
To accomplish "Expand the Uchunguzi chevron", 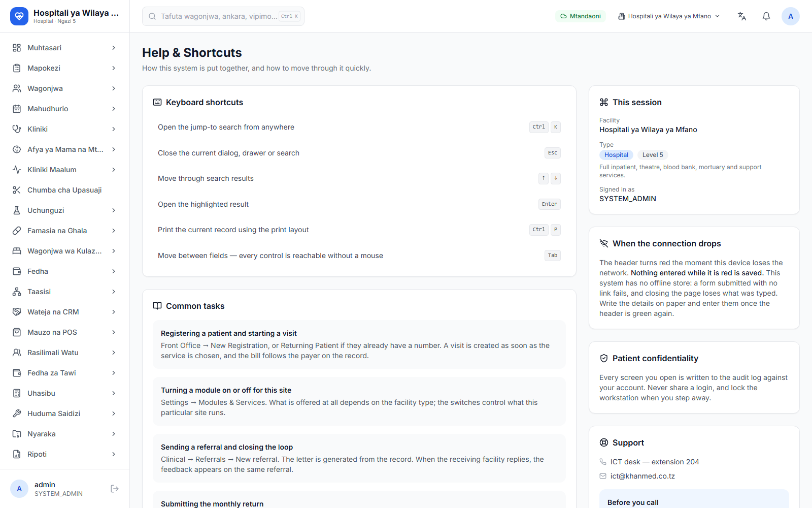I will (114, 210).
